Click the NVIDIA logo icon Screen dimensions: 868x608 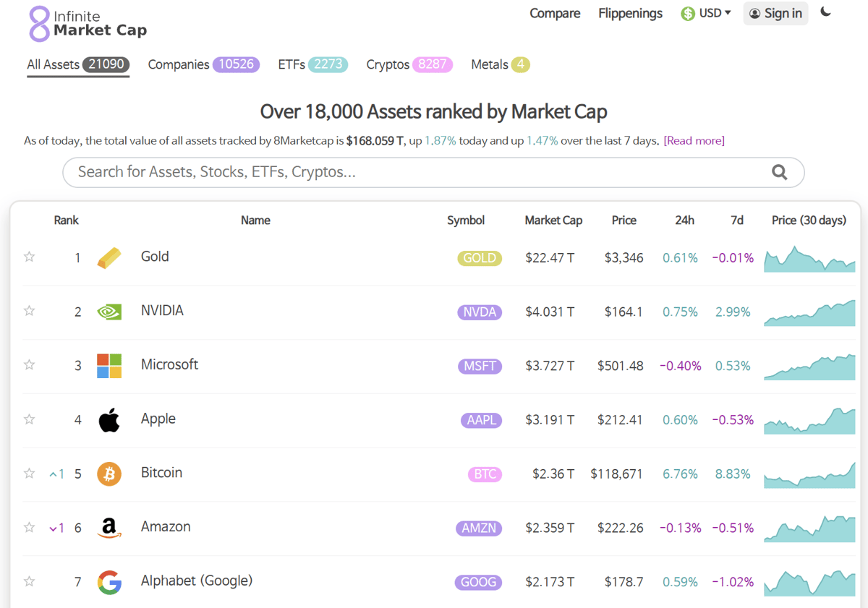coord(109,312)
